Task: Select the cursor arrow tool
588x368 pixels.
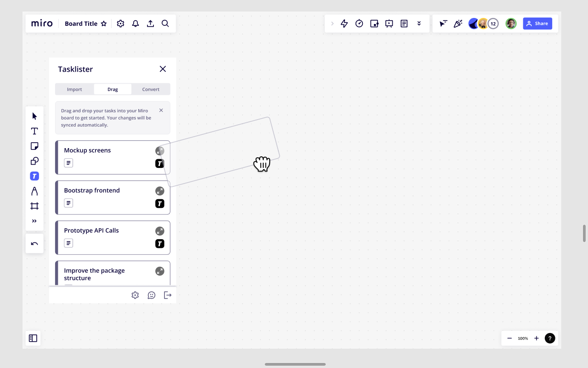Action: click(x=34, y=116)
